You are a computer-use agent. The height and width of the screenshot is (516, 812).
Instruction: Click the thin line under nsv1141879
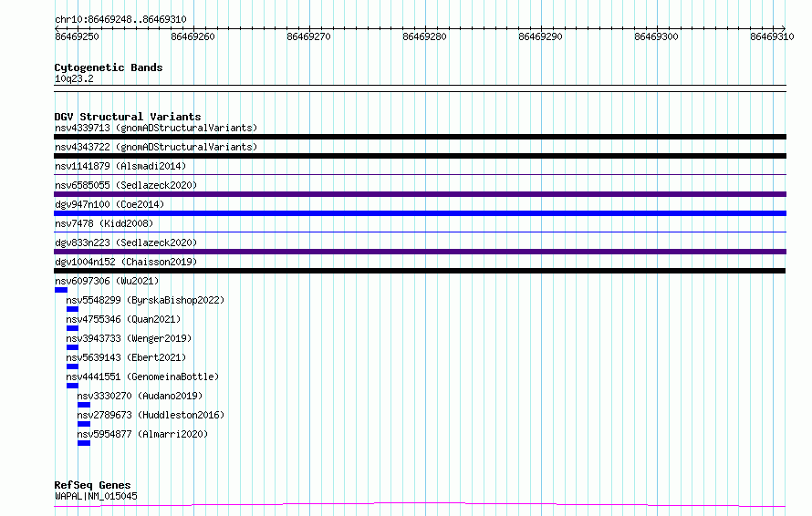[420, 175]
